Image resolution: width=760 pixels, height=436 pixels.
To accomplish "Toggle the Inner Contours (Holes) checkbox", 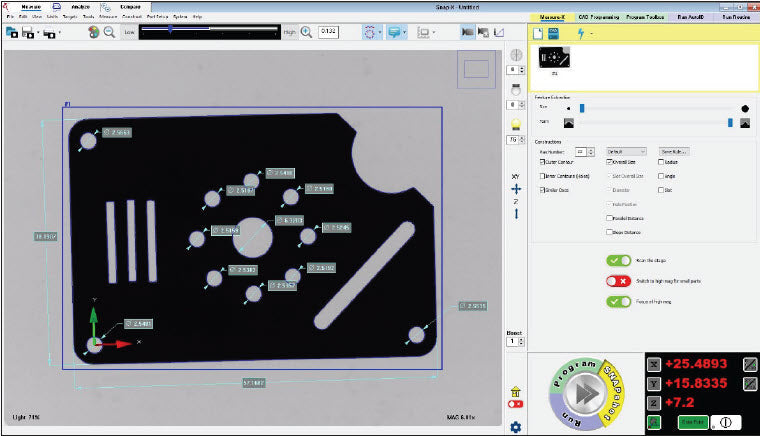I will [x=542, y=176].
